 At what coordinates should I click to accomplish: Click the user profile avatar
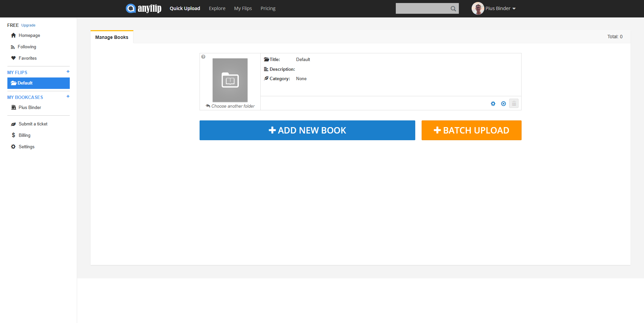(x=477, y=8)
